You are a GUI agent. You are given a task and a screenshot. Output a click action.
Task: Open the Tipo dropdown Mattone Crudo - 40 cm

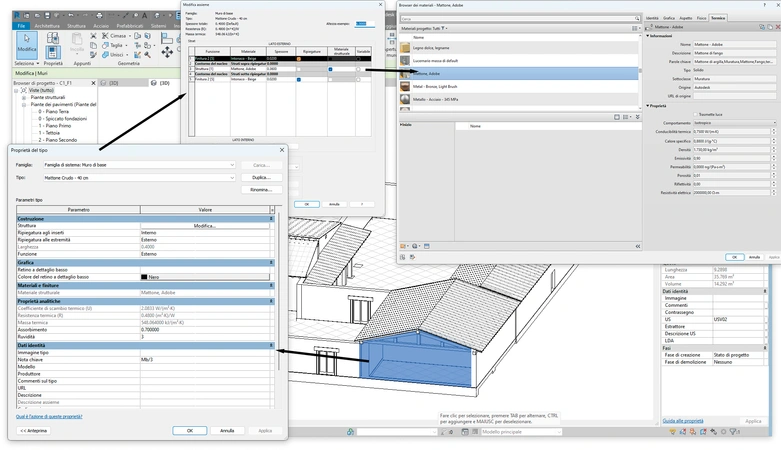(139, 177)
